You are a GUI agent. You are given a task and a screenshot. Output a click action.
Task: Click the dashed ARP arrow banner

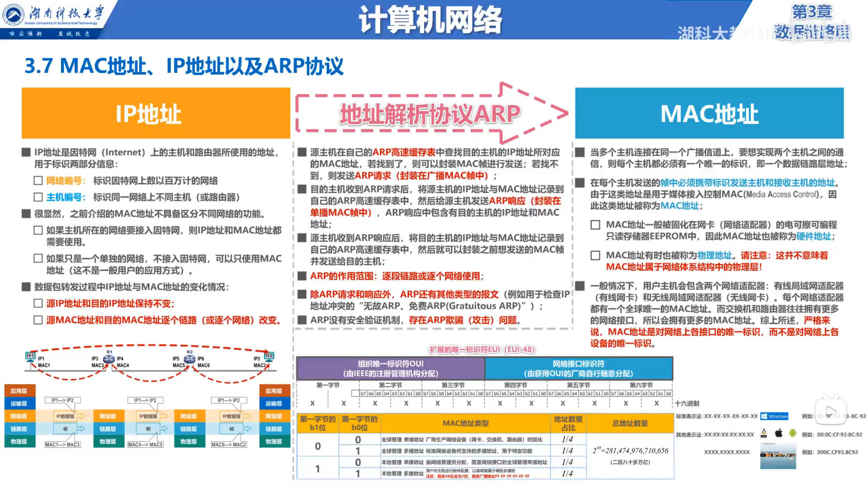429,113
